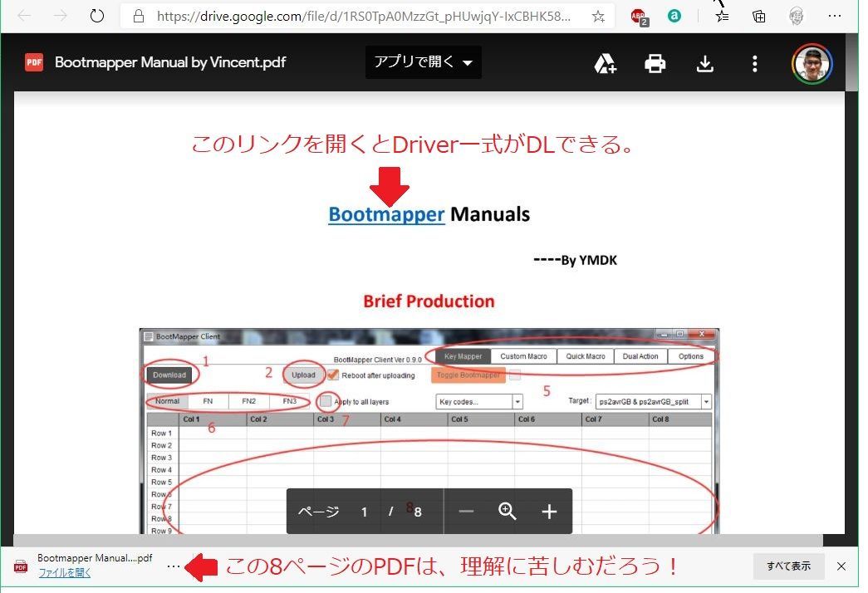Screen dimensions: 868x593
Task: Click the checkbox beside Toggle Bootmapper
Action: click(x=515, y=375)
